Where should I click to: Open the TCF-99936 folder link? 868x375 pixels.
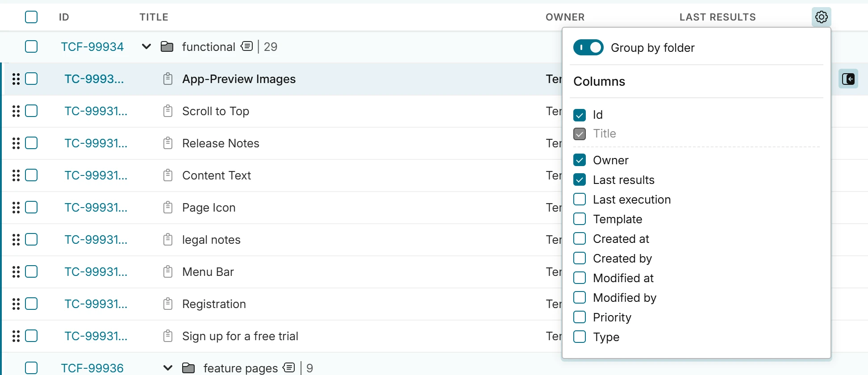(x=92, y=368)
